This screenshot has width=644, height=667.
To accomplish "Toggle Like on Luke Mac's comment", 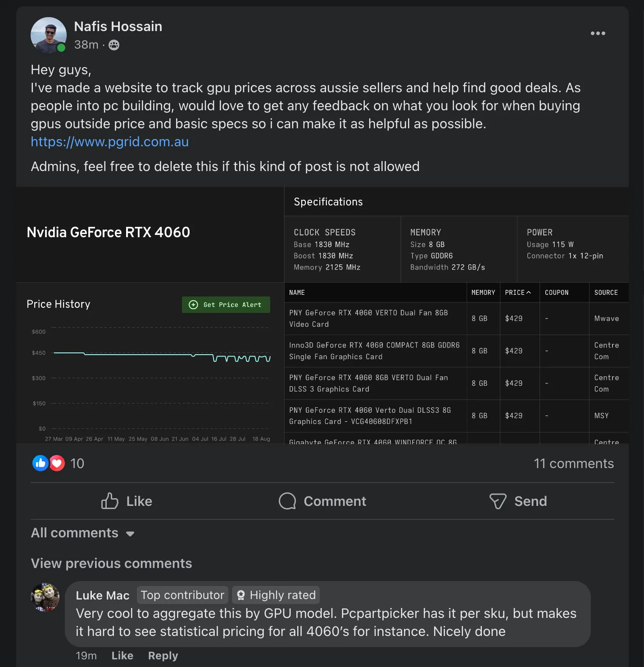I will 122,656.
